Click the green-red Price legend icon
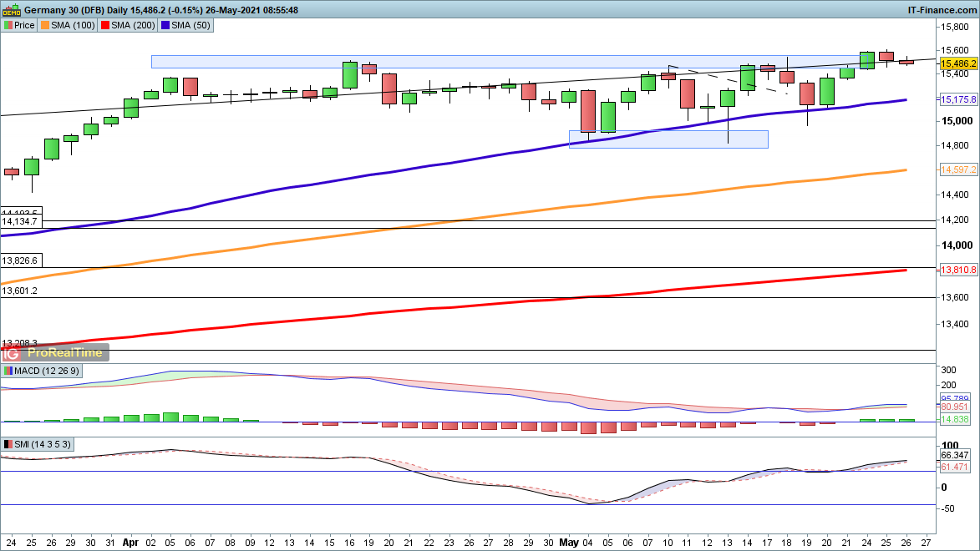The width and height of the screenshot is (980, 551). pyautogui.click(x=8, y=25)
